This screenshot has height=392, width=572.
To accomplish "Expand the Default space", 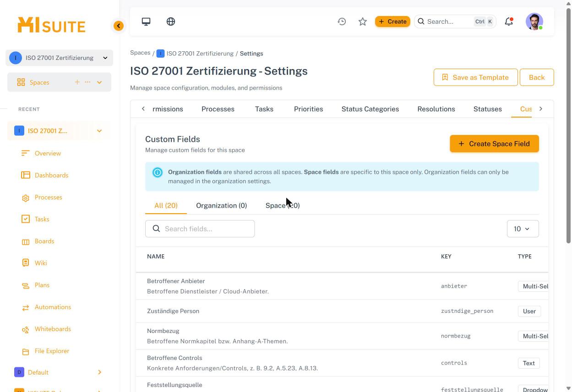I will pos(99,372).
